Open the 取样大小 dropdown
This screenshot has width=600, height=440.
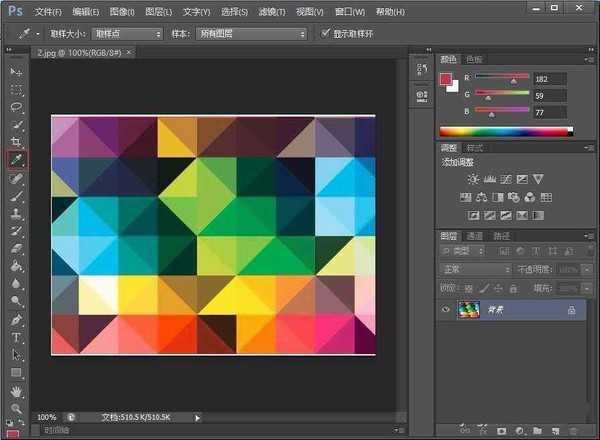point(126,33)
